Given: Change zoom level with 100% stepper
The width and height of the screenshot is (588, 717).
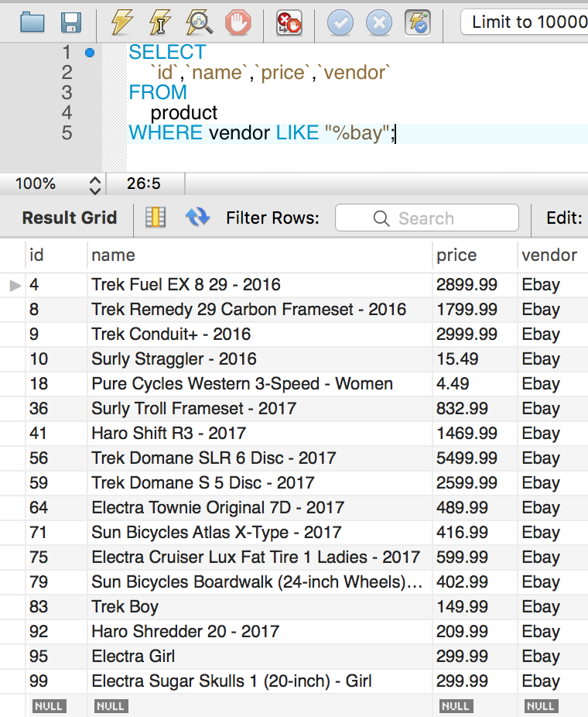Looking at the screenshot, I should click(94, 184).
